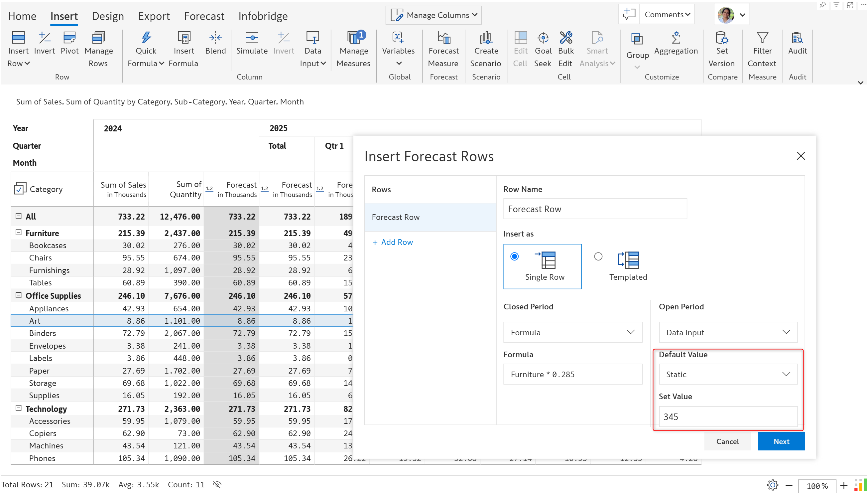Viewport: 868px width, 494px height.
Task: Click the Add Row link
Action: (x=392, y=242)
